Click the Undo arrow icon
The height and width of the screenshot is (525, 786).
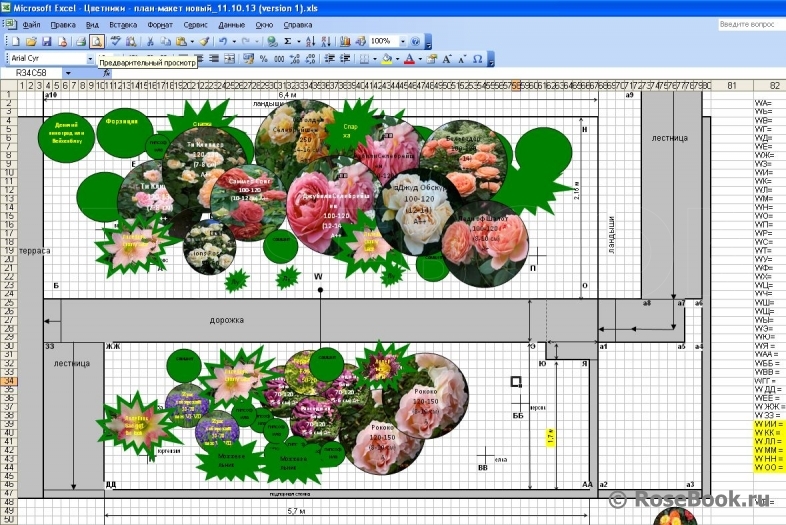coord(222,41)
